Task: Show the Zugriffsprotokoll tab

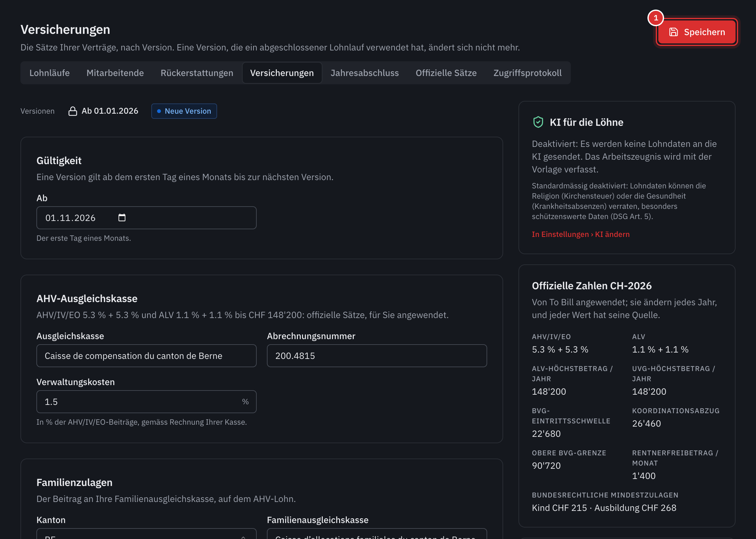Action: pyautogui.click(x=527, y=73)
